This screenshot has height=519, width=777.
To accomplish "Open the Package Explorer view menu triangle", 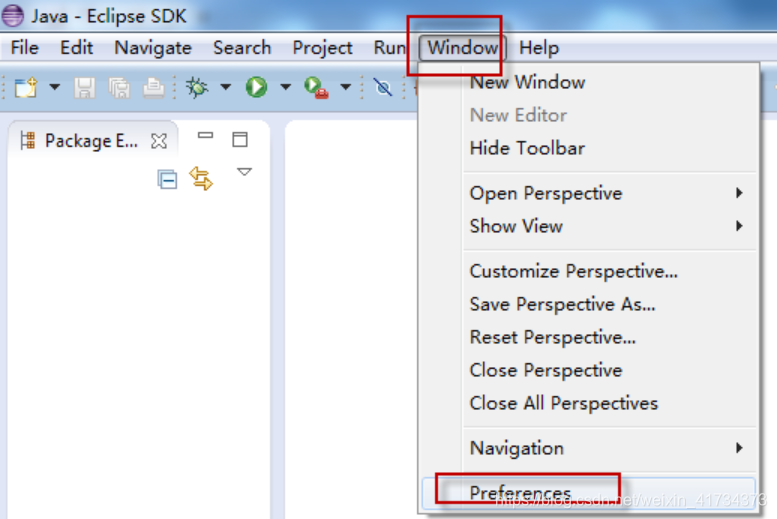I will tap(244, 172).
